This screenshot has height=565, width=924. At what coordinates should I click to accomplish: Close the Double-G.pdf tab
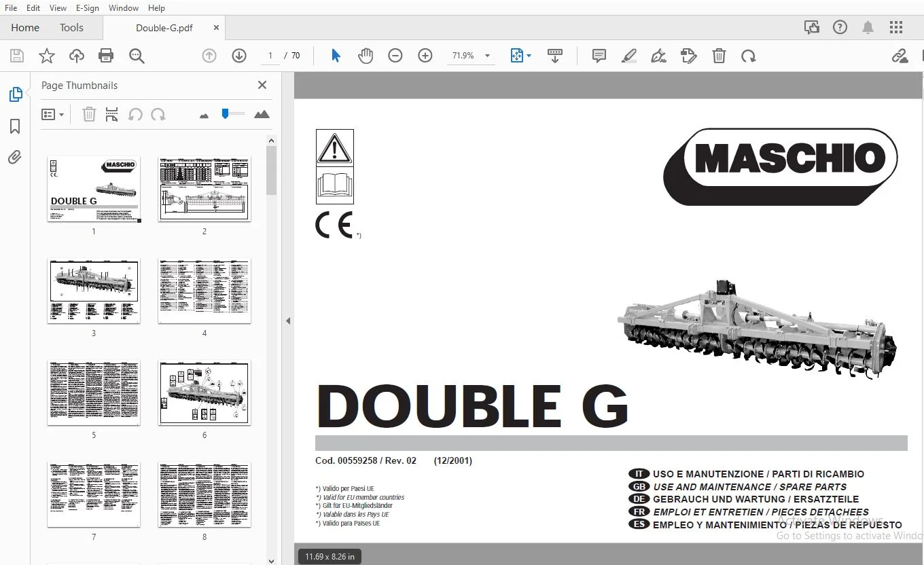[217, 28]
